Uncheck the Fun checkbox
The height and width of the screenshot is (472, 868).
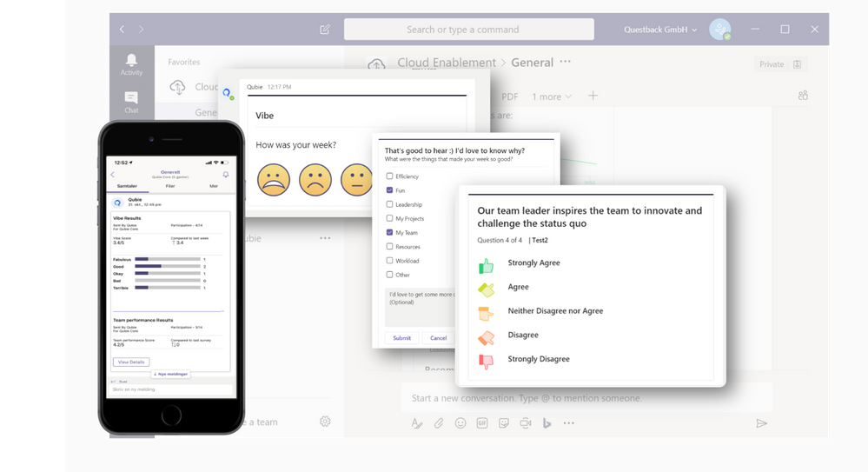tap(389, 190)
